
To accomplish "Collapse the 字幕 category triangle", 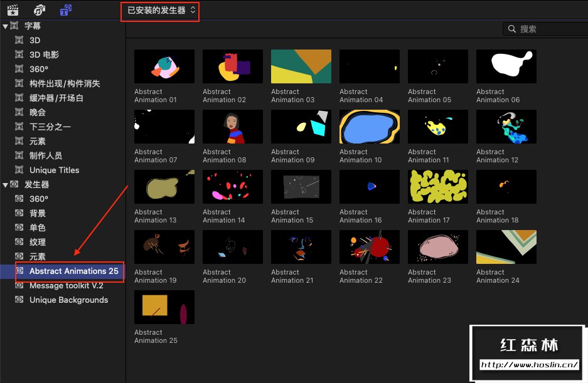I will (x=5, y=26).
